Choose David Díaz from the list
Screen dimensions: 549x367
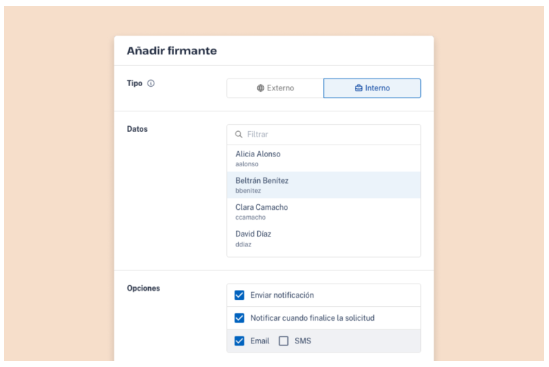[324, 238]
